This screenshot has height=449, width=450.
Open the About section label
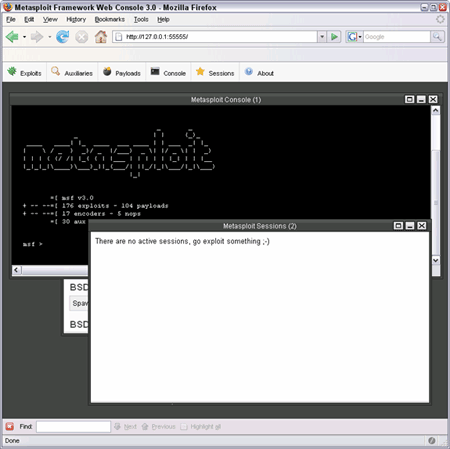coord(265,73)
